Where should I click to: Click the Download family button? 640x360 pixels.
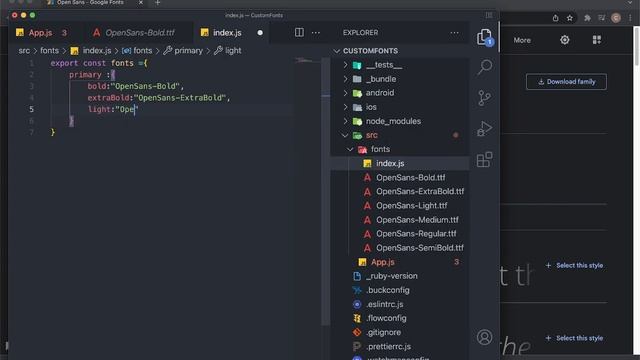566,82
